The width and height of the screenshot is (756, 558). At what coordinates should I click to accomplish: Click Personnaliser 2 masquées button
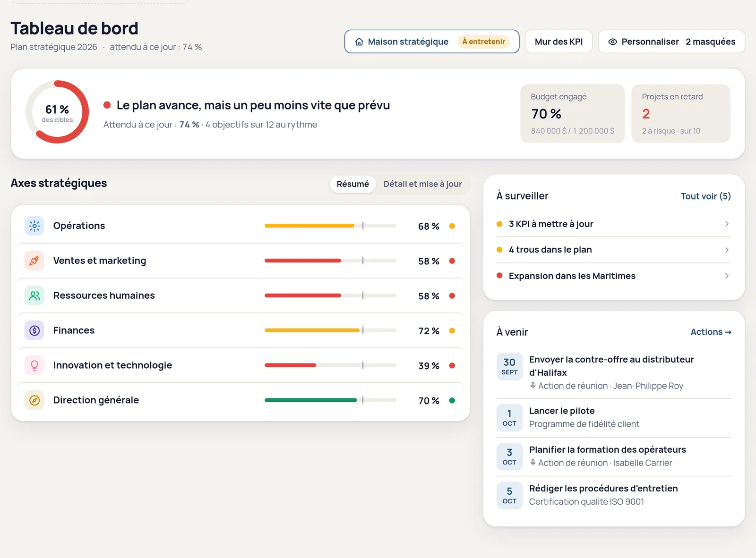671,42
